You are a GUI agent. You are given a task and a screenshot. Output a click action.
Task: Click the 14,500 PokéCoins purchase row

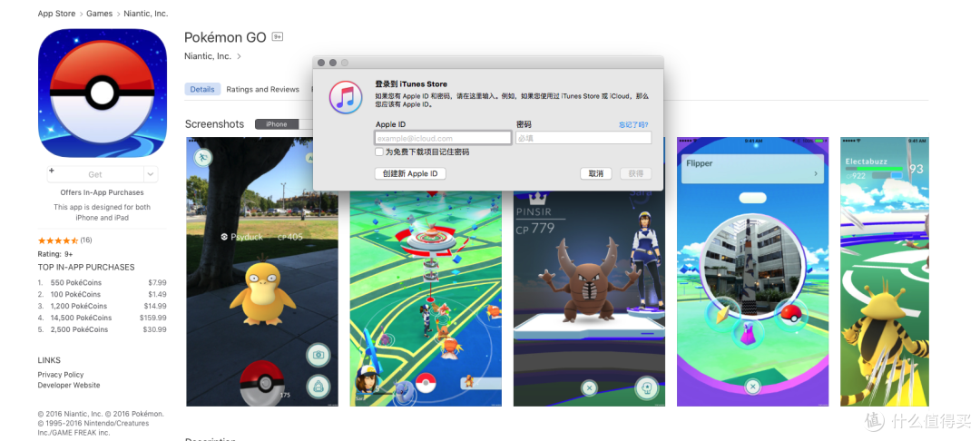tap(102, 318)
